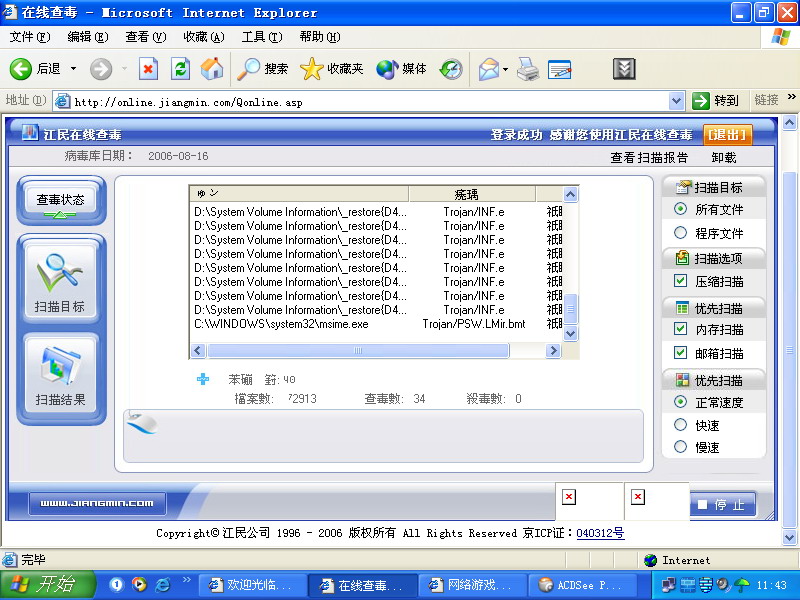Click the 转到 Go button
800x600 pixels.
(716, 101)
